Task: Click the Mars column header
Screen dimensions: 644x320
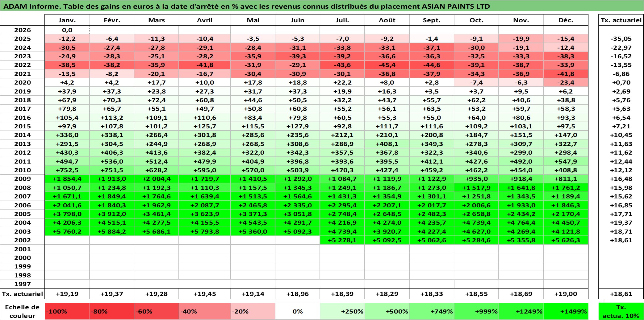Action: pyautogui.click(x=157, y=20)
